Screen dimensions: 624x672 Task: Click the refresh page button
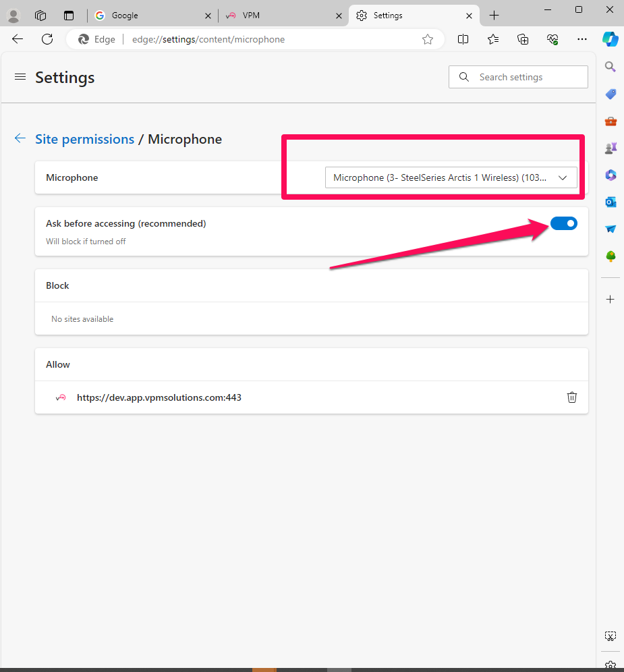pos(47,39)
